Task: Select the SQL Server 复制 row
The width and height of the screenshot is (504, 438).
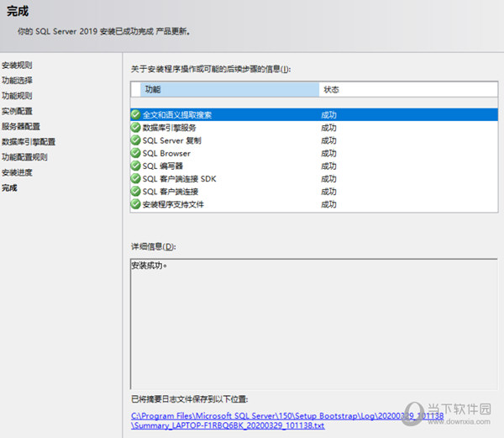Action: tap(314, 140)
